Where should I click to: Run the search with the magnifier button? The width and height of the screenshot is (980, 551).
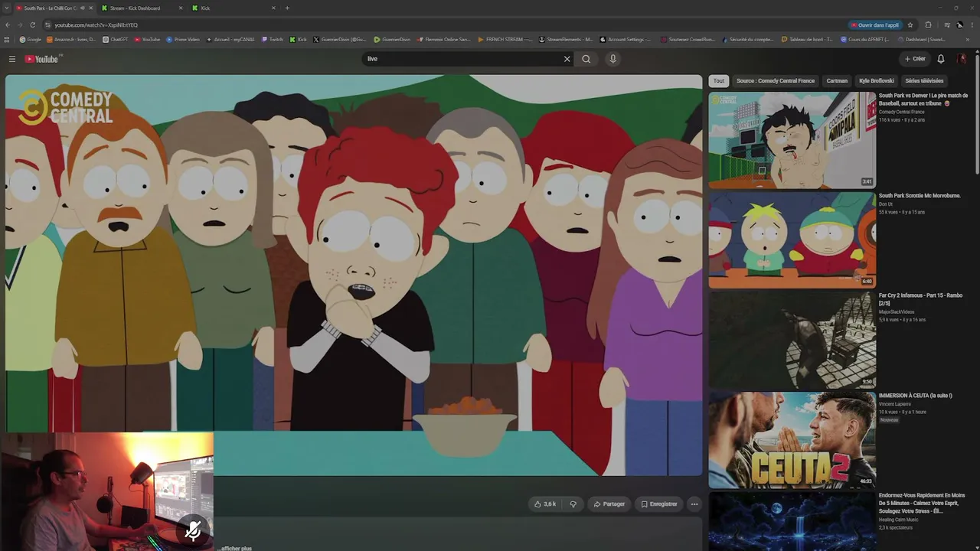[x=586, y=59]
